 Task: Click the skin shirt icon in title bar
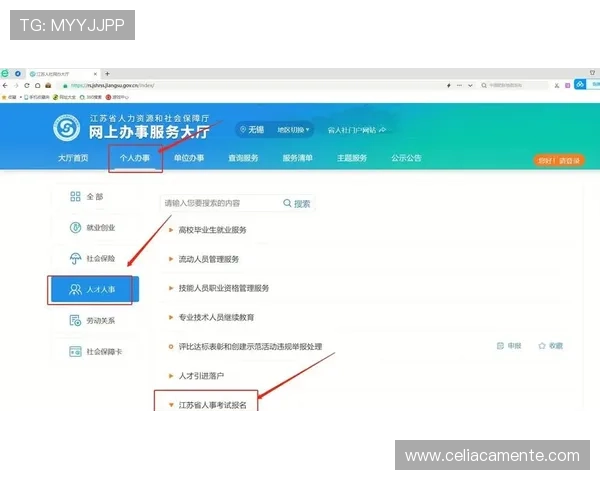(592, 72)
